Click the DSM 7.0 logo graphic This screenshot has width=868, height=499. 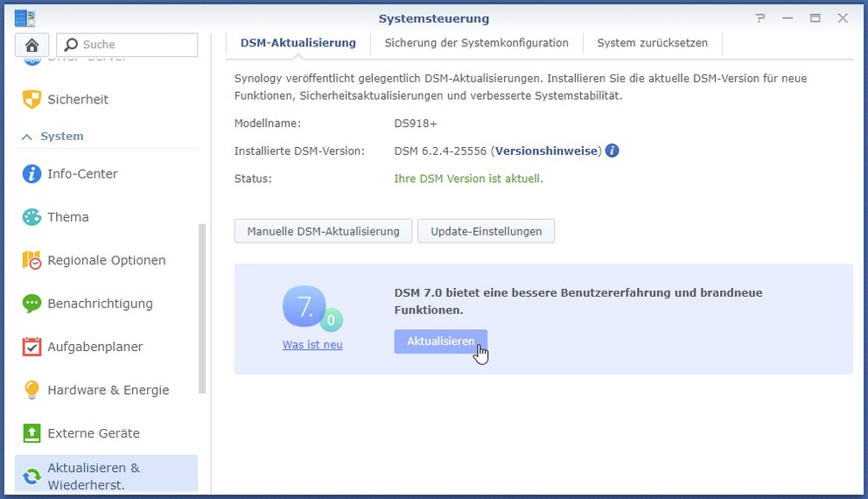312,308
